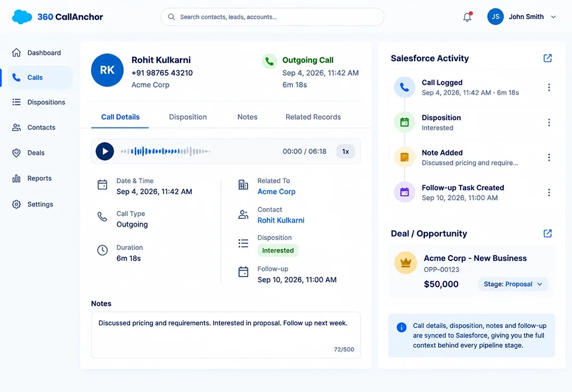Click the Disposition list icon in details

[x=243, y=243]
